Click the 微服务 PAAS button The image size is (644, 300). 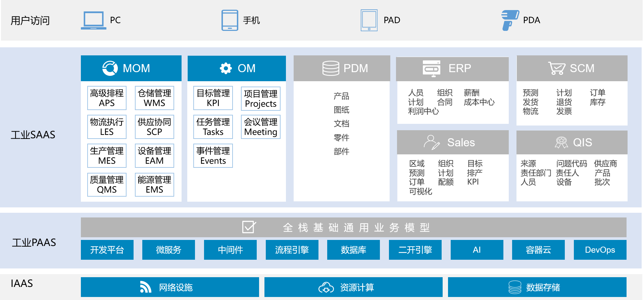pos(168,250)
